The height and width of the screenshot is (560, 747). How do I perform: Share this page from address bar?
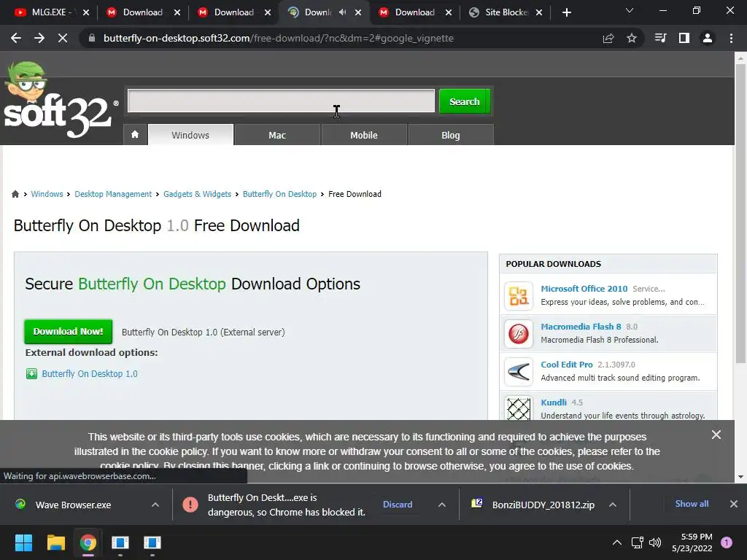608,38
